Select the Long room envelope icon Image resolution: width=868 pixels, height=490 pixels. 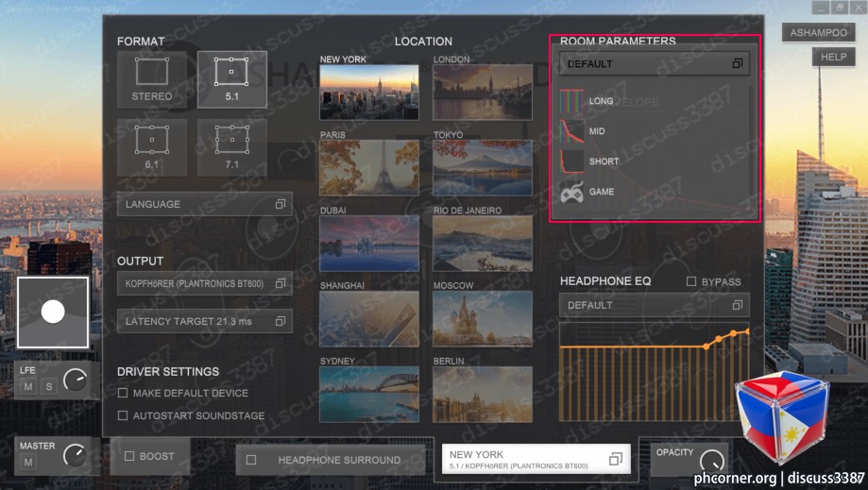pos(571,101)
